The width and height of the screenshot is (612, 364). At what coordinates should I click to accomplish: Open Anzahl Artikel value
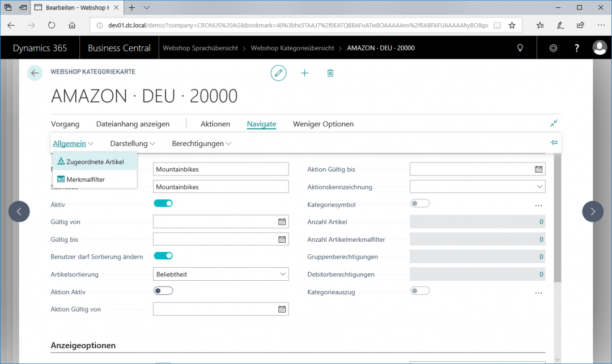click(x=477, y=222)
